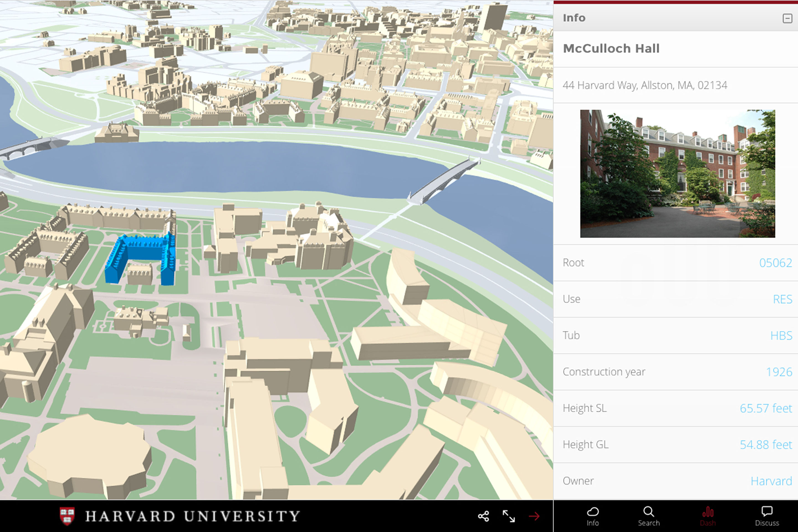Click the fullscreen expand arrows icon
This screenshot has height=532, width=798.
click(x=509, y=515)
